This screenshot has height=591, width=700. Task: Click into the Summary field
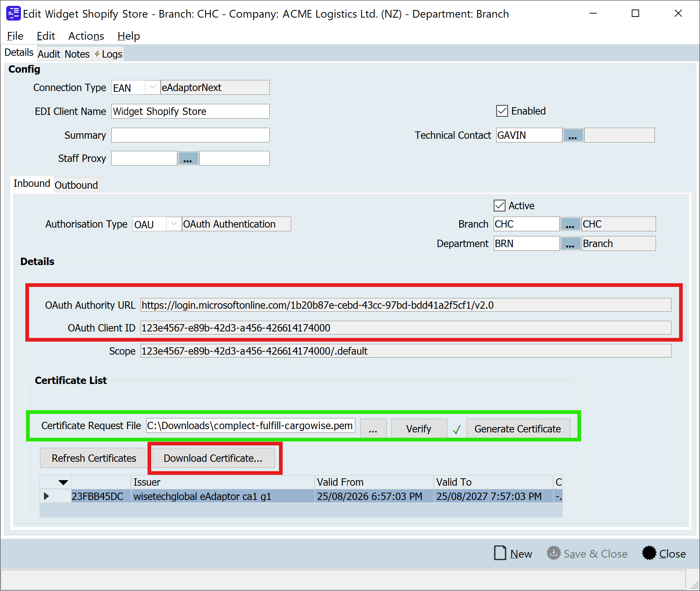point(190,135)
